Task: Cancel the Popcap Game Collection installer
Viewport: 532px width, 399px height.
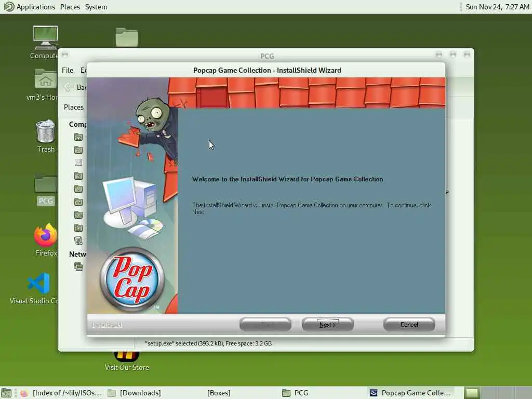Action: (x=409, y=324)
